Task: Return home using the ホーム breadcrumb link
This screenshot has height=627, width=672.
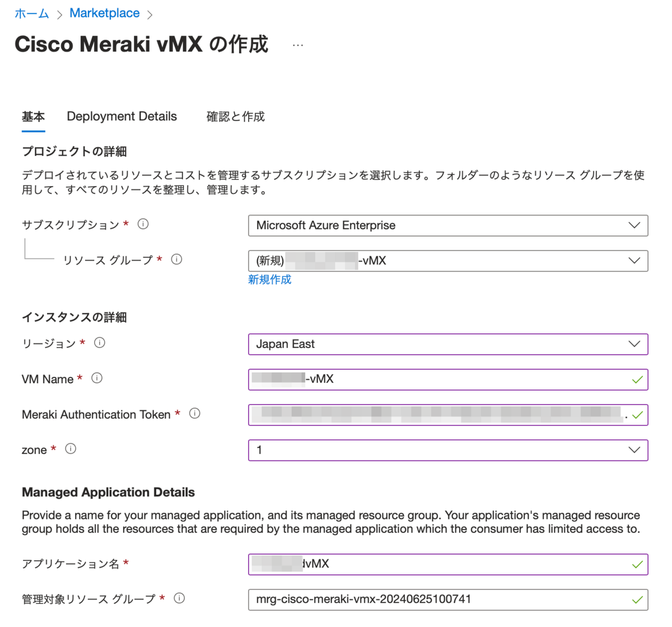Action: click(31, 12)
